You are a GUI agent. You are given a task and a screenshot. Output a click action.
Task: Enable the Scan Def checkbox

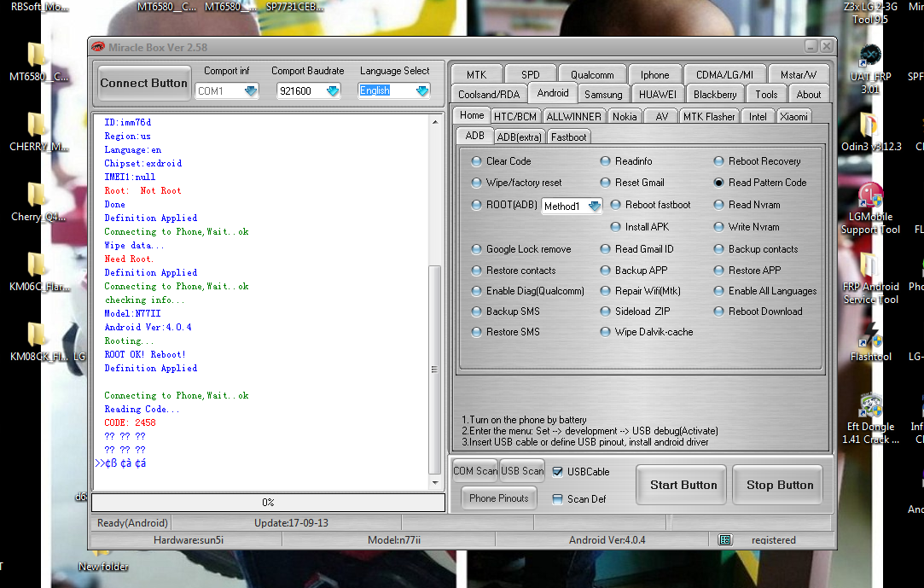557,499
